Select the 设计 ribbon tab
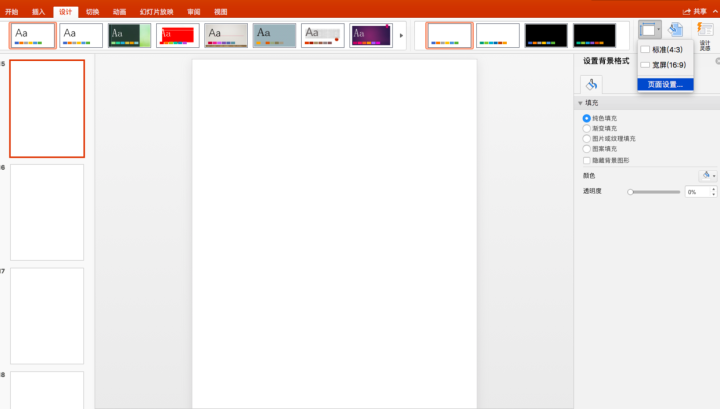The image size is (720, 409). coord(65,12)
